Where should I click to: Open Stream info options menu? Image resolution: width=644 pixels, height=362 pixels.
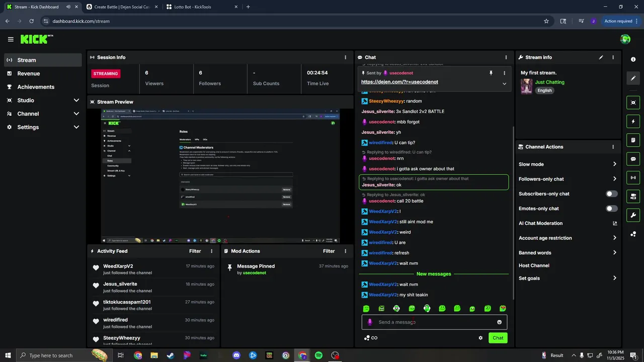613,57
